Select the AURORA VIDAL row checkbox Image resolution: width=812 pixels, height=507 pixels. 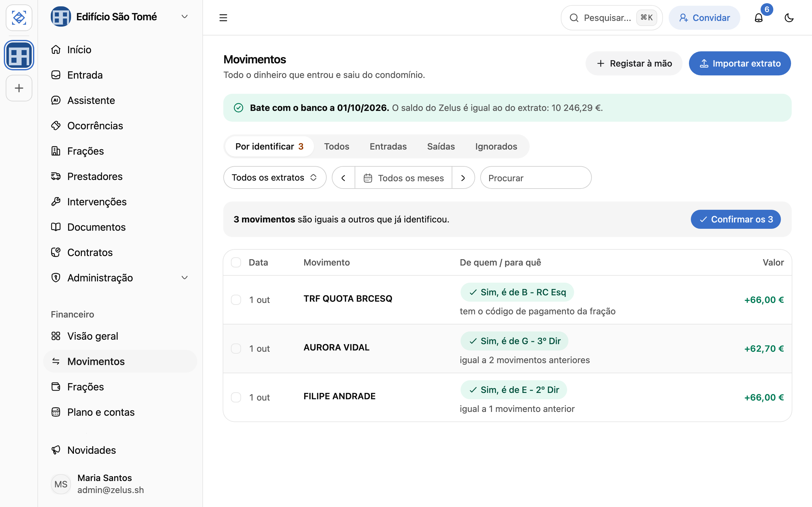tap(236, 348)
